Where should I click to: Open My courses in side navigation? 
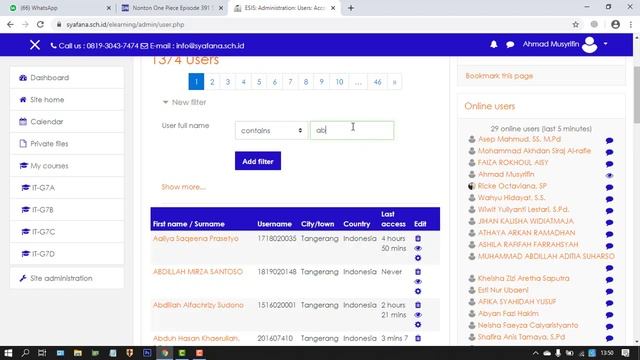(x=67, y=166)
